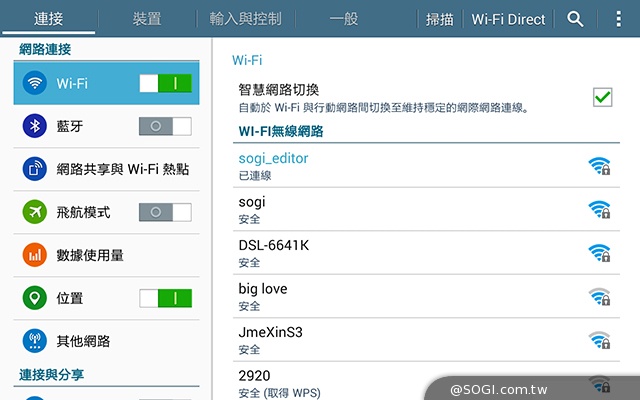The image size is (640, 400).
Task: Select the sogi network entry
Action: 427,209
